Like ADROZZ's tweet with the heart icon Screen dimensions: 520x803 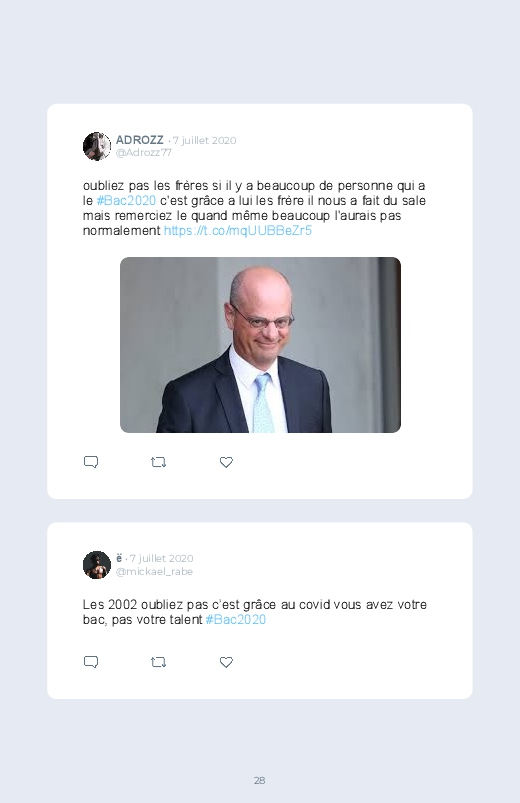point(226,462)
